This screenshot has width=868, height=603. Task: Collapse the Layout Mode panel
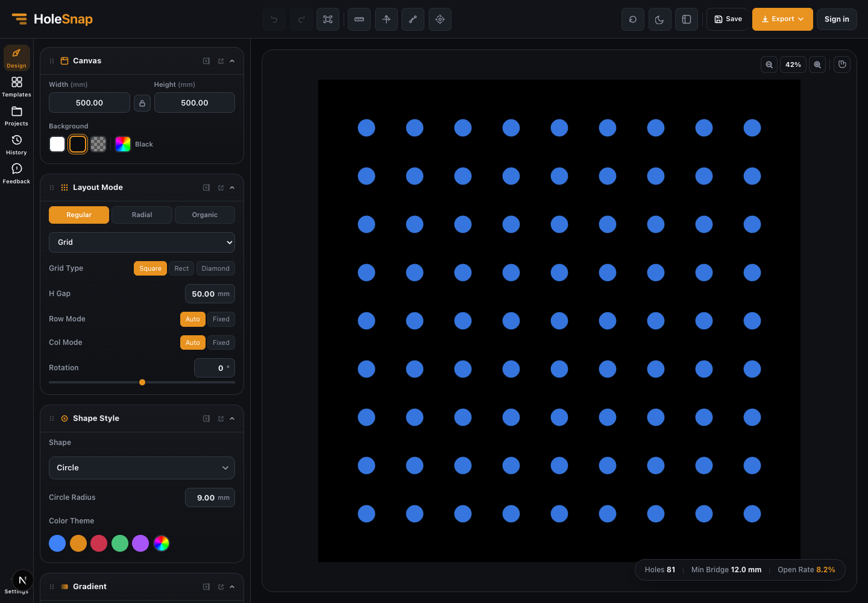coord(232,188)
